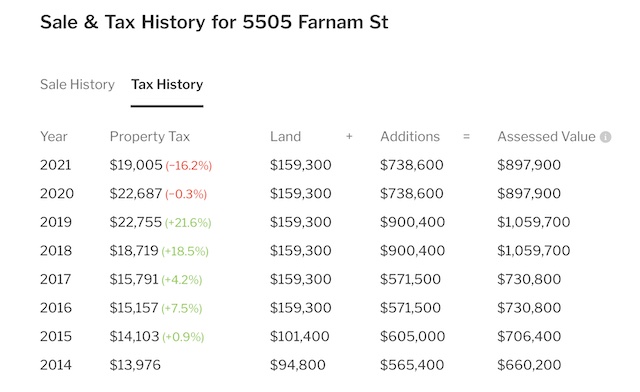Screen dimensions: 640x392
Task: Click the Land column header
Action: (285, 136)
